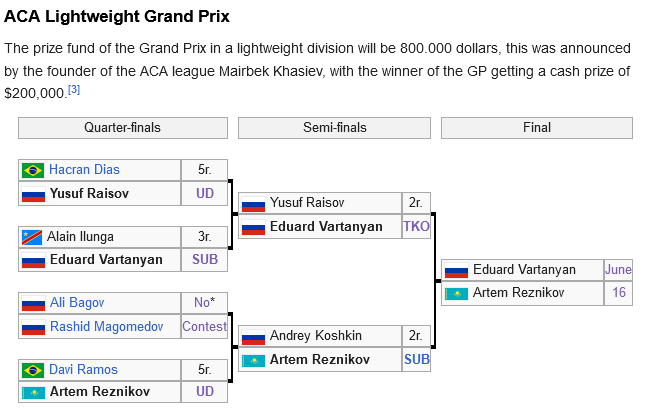Click Brazil flag beside Hacran Dias
The width and height of the screenshot is (652, 417).
tap(33, 170)
